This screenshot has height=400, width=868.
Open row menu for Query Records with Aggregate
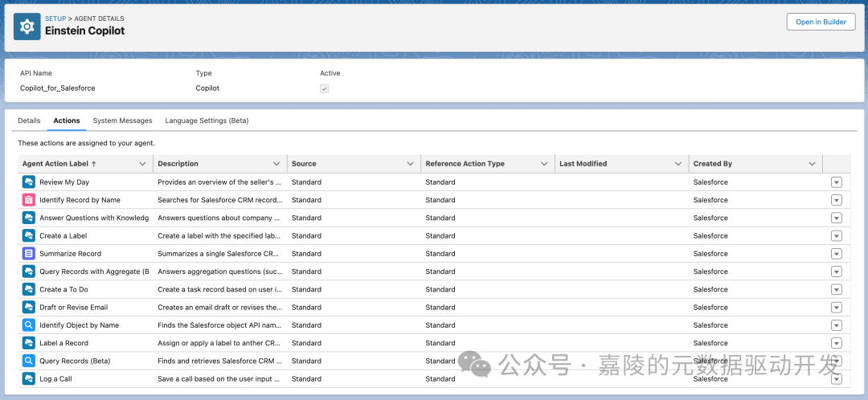click(837, 271)
